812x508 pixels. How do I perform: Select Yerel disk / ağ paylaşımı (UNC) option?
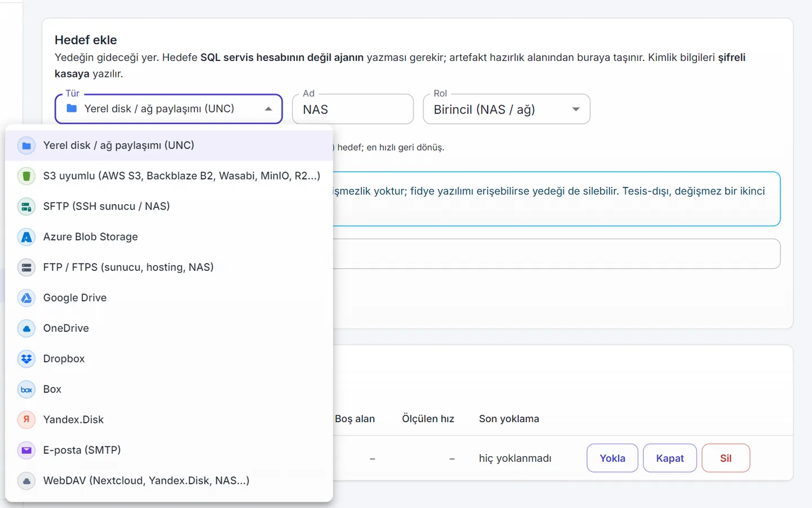coord(169,146)
